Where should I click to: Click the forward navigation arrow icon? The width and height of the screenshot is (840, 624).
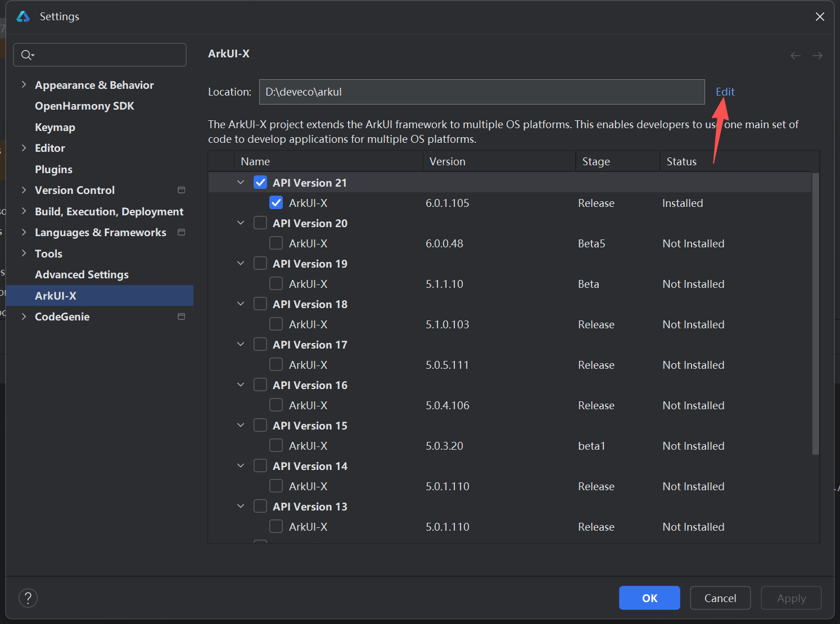click(818, 56)
